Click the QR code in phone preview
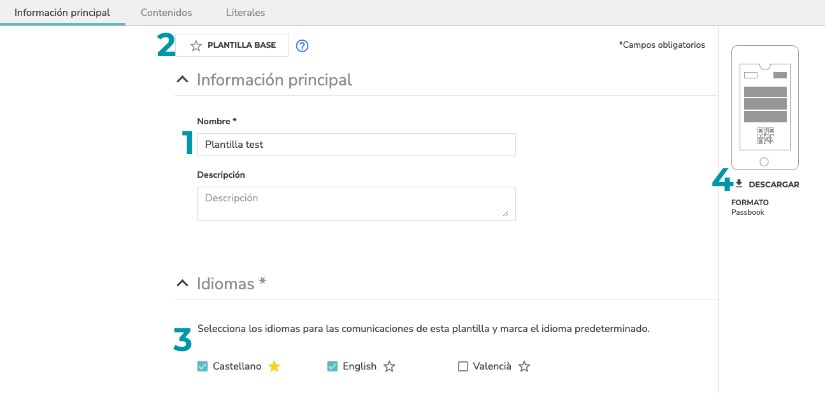Viewport: 825px width, 401px height. tap(765, 135)
